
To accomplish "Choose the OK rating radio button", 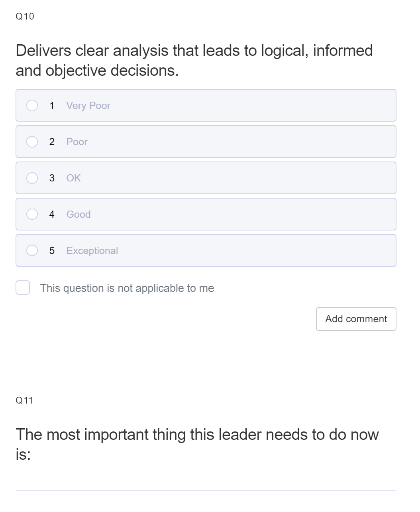I will click(32, 178).
